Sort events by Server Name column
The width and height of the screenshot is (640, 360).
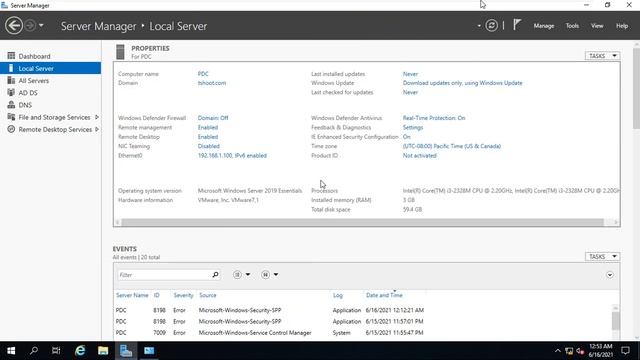pos(132,295)
